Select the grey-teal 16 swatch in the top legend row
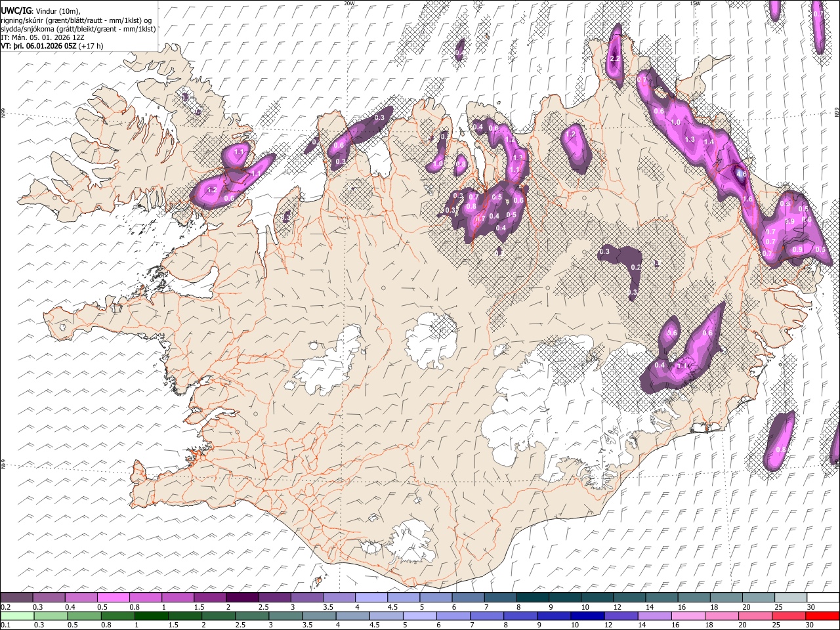 pyautogui.click(x=694, y=598)
